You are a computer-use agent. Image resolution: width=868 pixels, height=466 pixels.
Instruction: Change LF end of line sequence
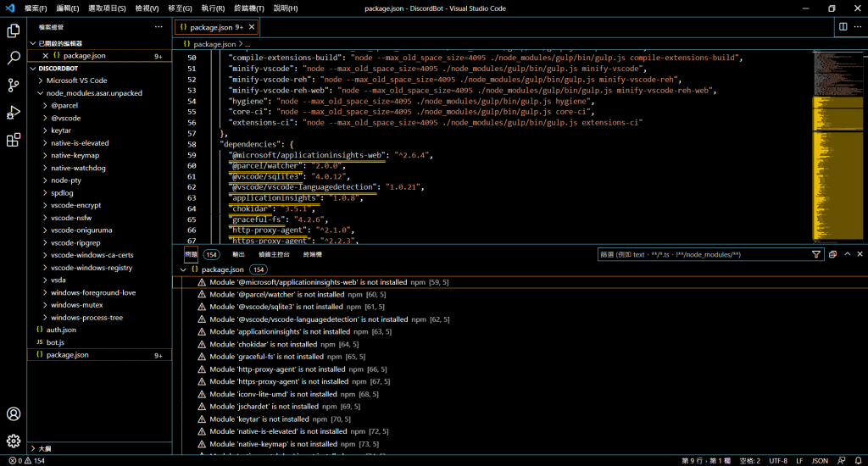pyautogui.click(x=799, y=460)
